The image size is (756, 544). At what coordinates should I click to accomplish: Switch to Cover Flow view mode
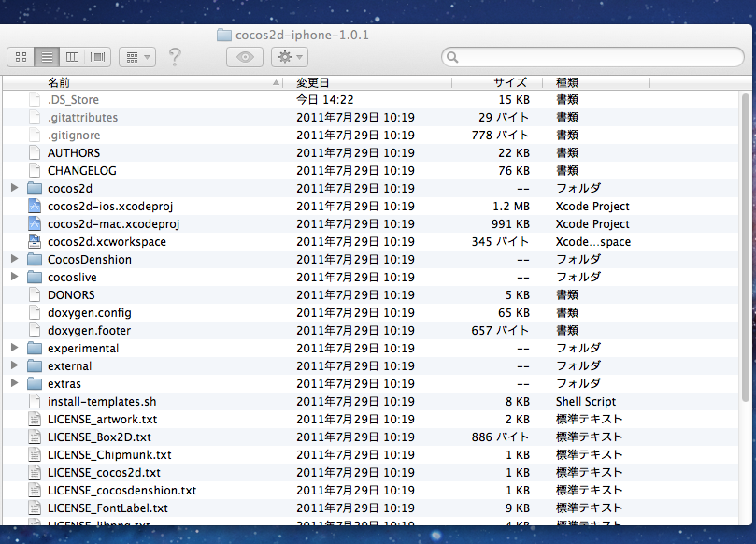point(98,57)
